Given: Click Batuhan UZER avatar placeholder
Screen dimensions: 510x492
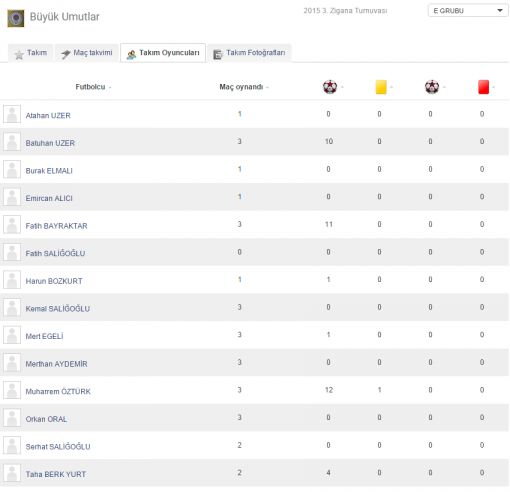Looking at the screenshot, I should (x=12, y=142).
